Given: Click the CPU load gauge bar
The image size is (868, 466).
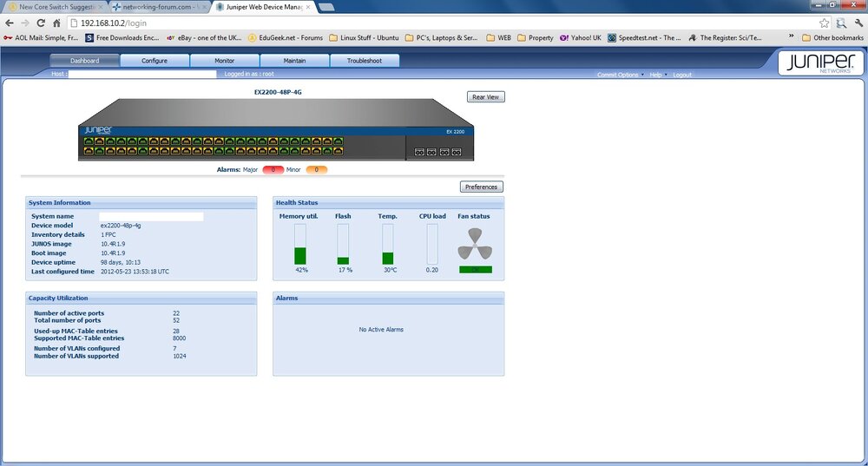Looking at the screenshot, I should (x=431, y=244).
